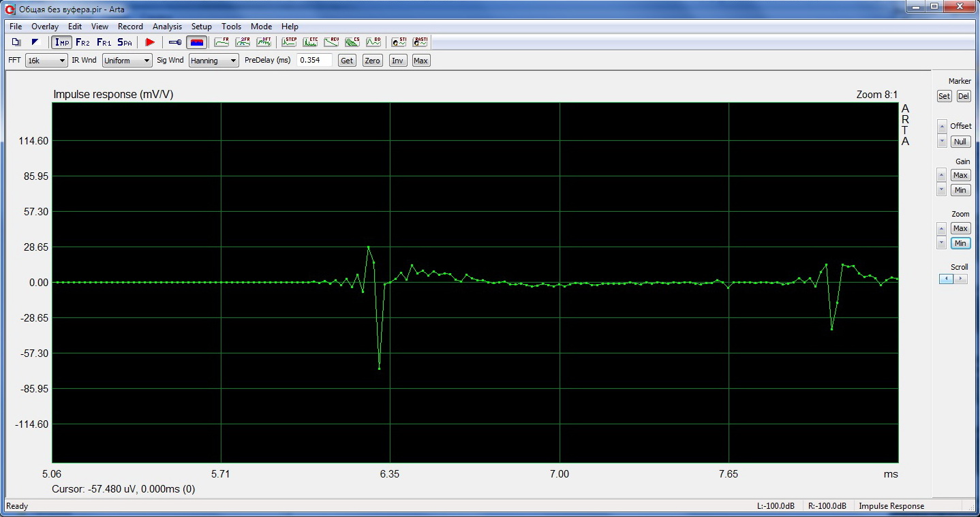The width and height of the screenshot is (980, 517).
Task: Increase offset with the up arrow
Action: coord(942,127)
